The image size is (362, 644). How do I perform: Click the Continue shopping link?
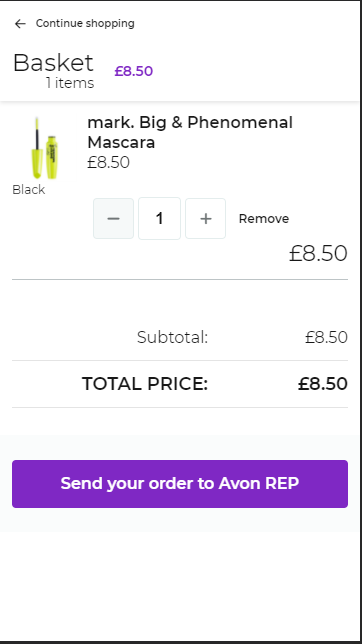85,23
